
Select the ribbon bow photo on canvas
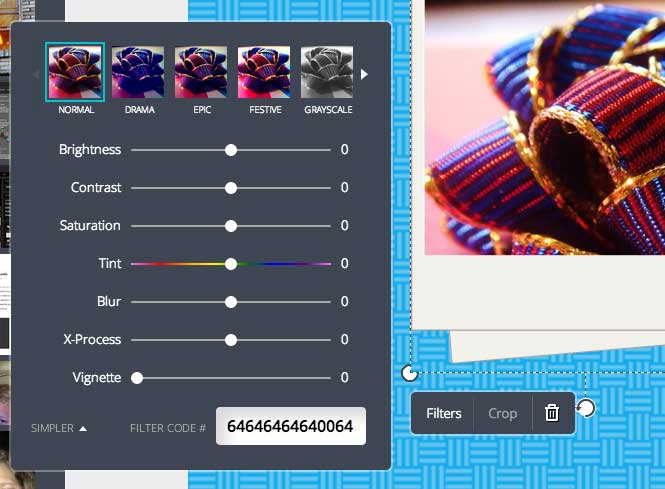[545, 127]
